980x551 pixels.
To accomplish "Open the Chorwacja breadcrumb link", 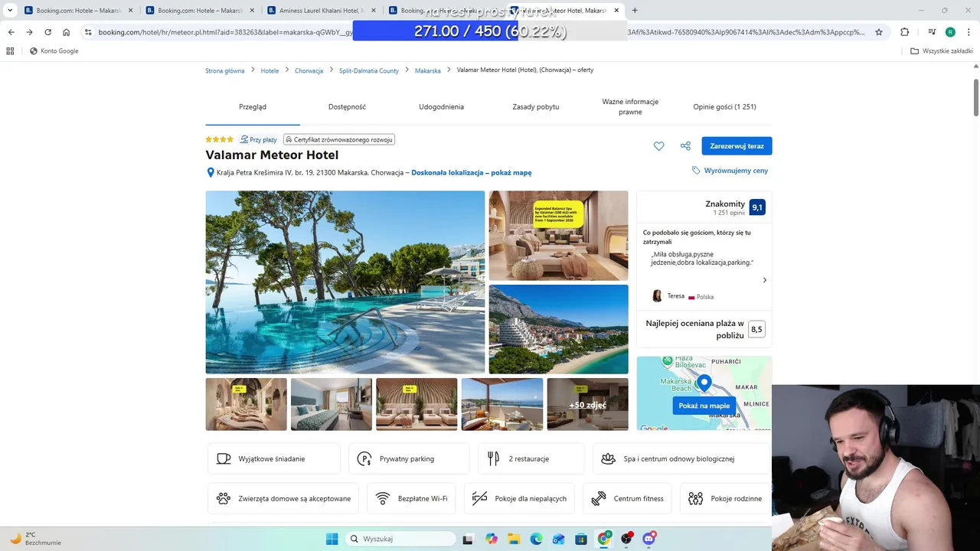I will click(309, 70).
